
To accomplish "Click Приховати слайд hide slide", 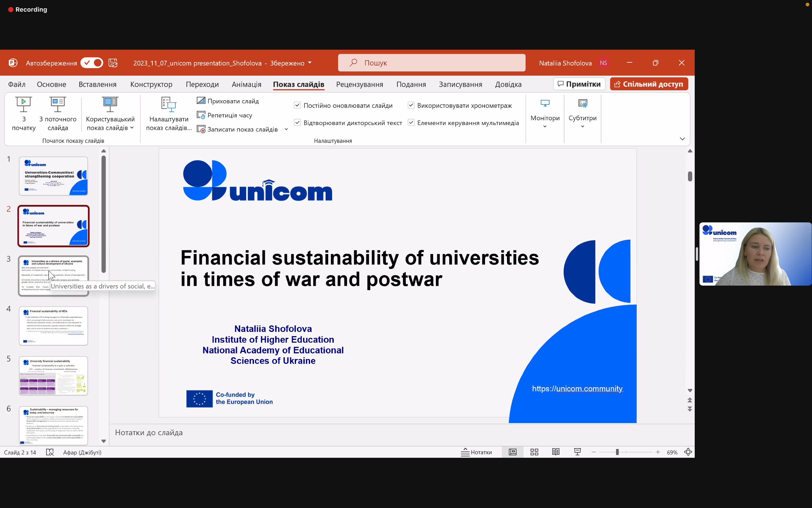I will tap(228, 101).
